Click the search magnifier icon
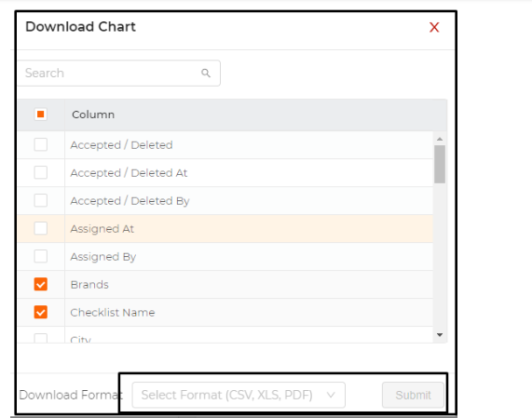Image resolution: width=532 pixels, height=418 pixels. [x=206, y=73]
